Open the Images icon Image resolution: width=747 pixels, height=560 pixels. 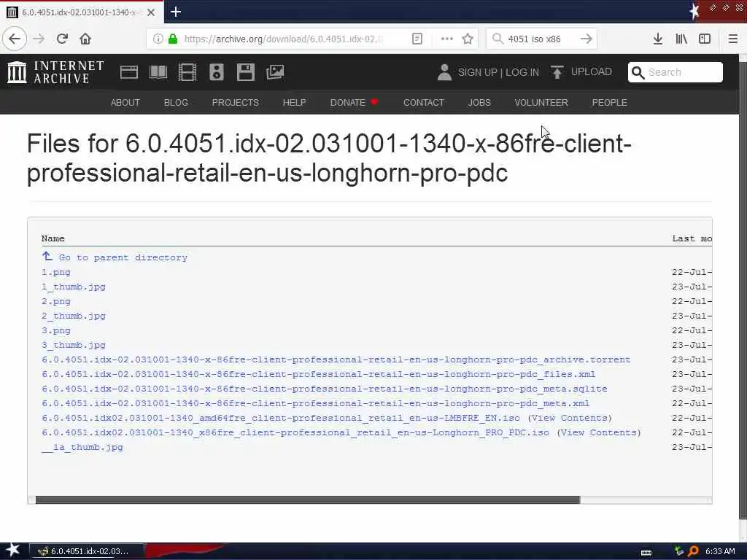click(275, 72)
